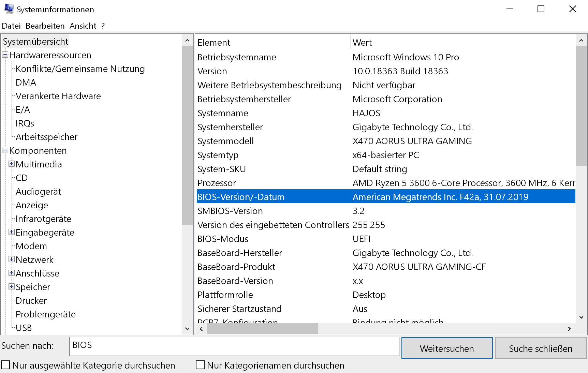Click the Systeminformationen app icon in title bar
This screenshot has width=588, height=373.
[x=9, y=9]
